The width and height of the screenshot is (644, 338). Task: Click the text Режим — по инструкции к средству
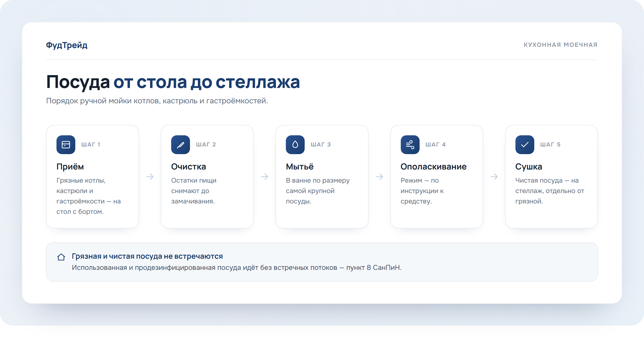click(422, 191)
